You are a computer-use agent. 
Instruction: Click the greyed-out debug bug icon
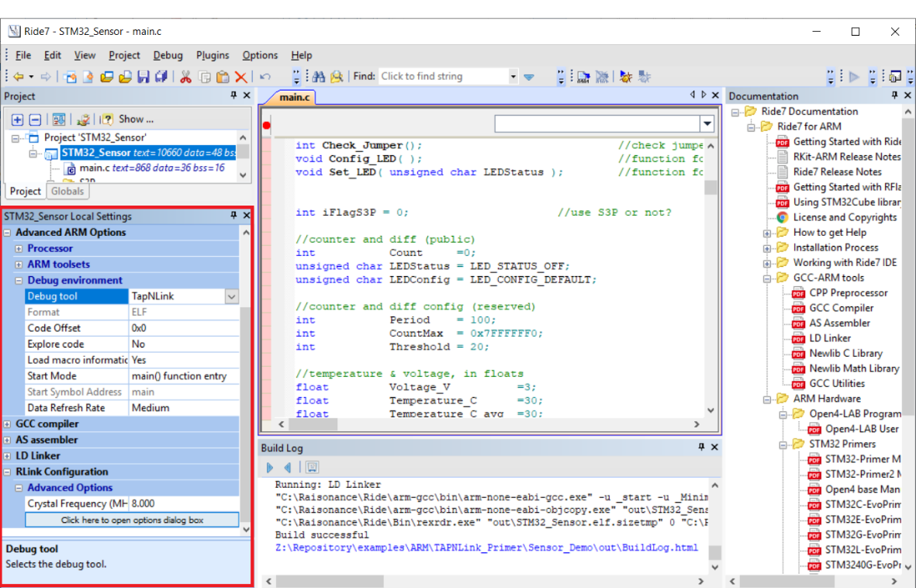(645, 77)
